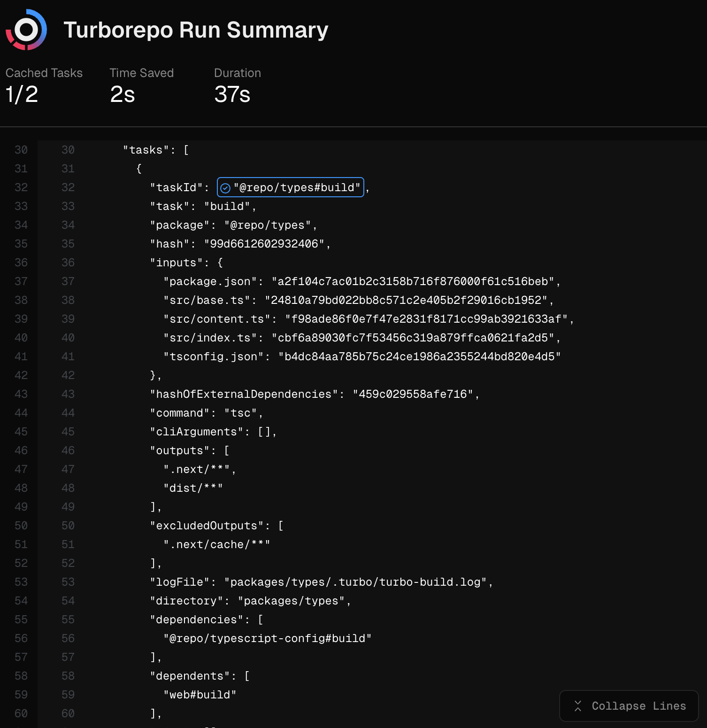Click the "dependents": [ line
Screen dimensions: 707x728
200,676
